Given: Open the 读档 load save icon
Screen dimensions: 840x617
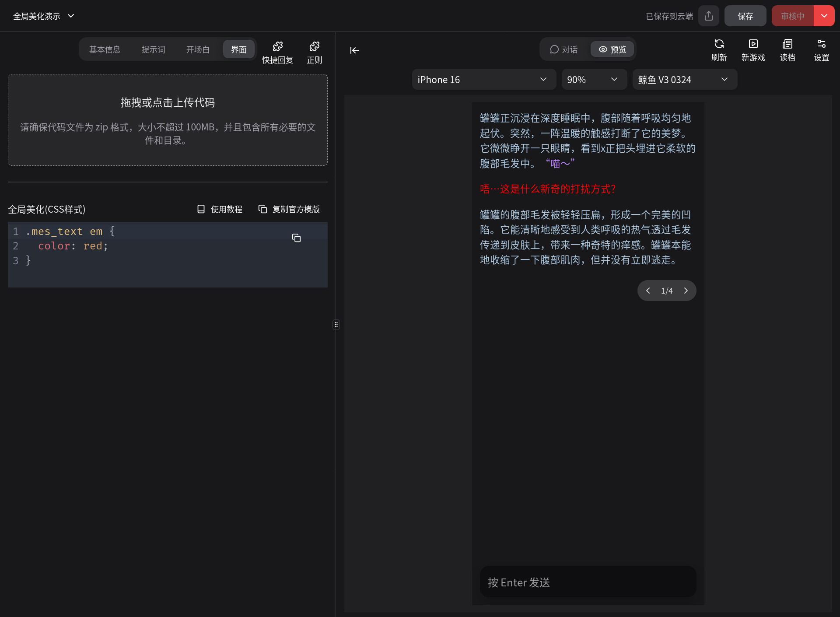Looking at the screenshot, I should (787, 50).
